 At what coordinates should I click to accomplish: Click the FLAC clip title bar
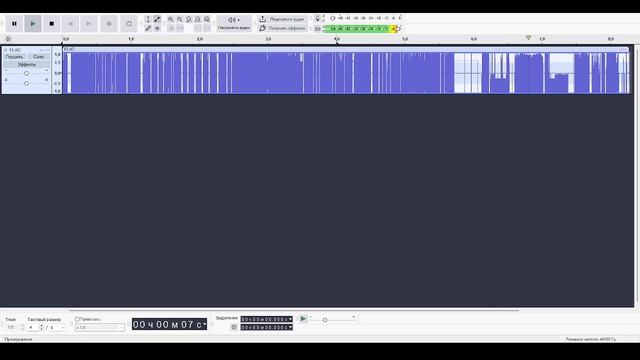[346, 49]
